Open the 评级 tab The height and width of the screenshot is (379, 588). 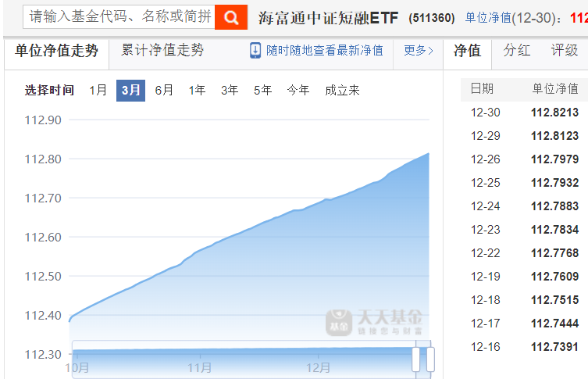pos(565,50)
